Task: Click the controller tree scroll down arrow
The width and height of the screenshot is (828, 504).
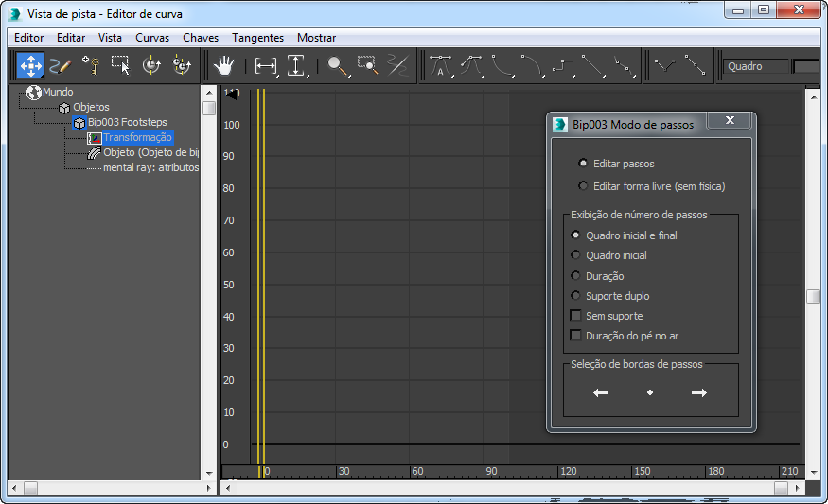Action: point(209,474)
